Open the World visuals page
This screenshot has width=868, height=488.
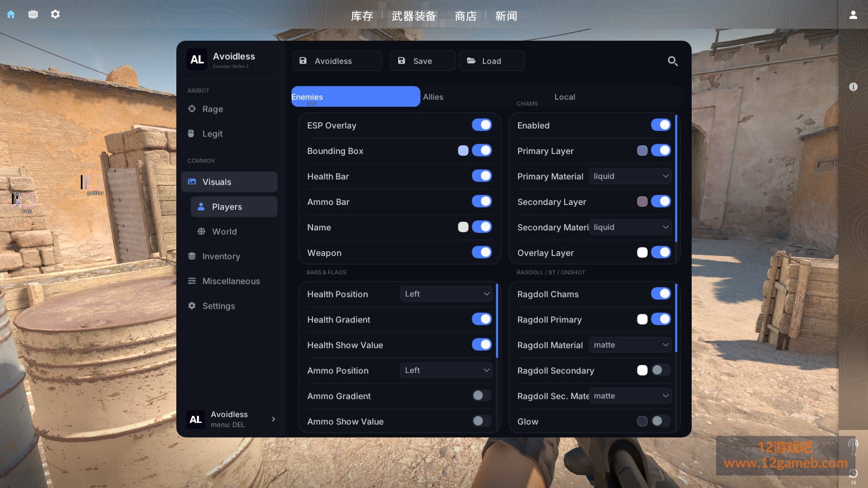point(234,232)
